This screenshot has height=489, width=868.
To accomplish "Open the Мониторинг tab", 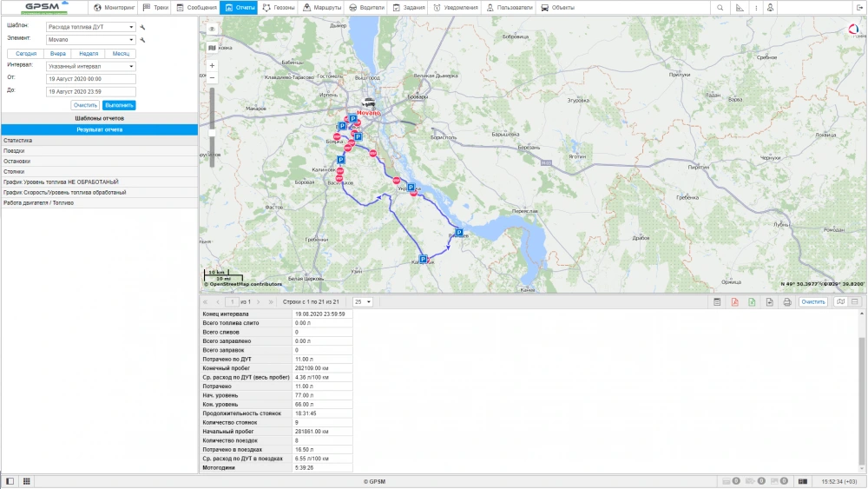I will (114, 8).
